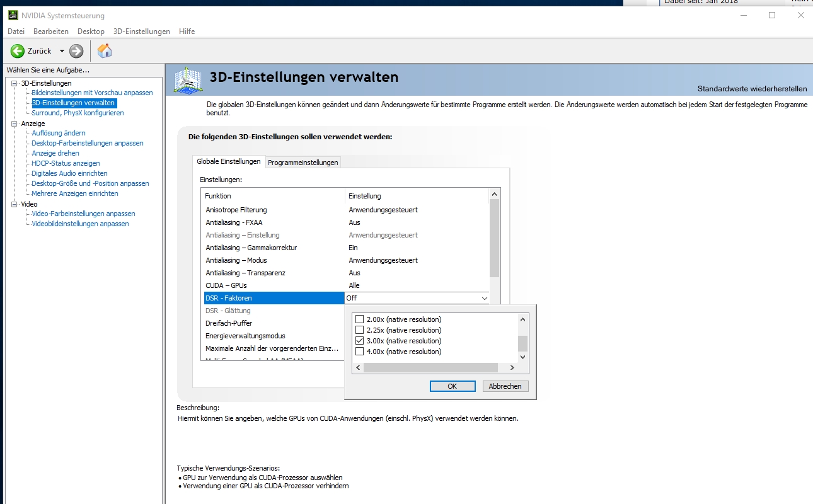Select Auflösung ändern in the task tree
The width and height of the screenshot is (813, 504).
[59, 133]
